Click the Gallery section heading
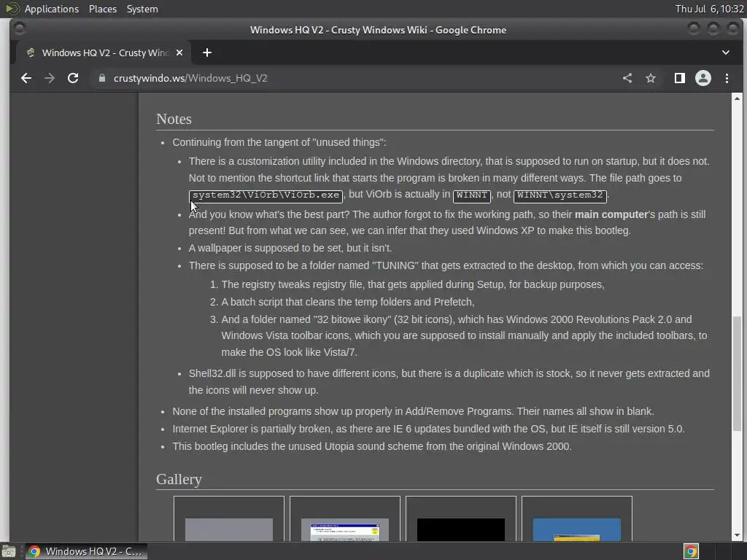This screenshot has width=747, height=560. click(179, 479)
